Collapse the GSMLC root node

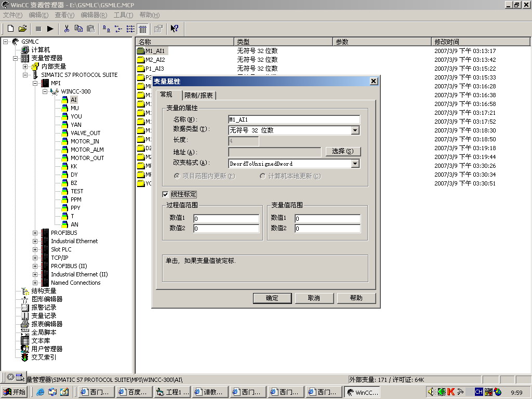tap(5, 42)
